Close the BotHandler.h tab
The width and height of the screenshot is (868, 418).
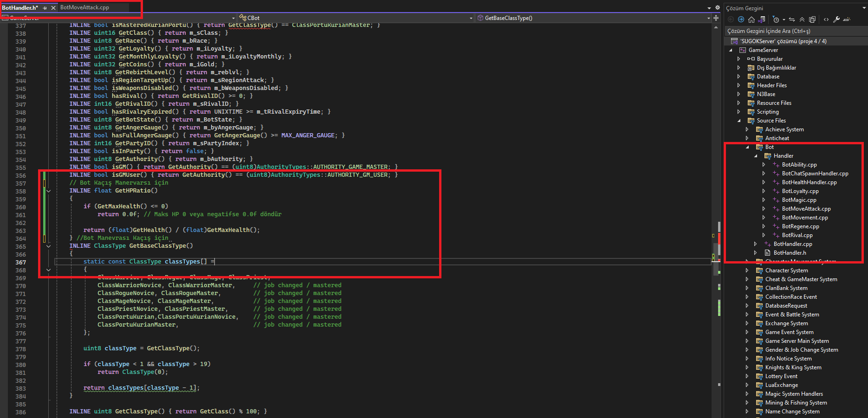coord(53,8)
